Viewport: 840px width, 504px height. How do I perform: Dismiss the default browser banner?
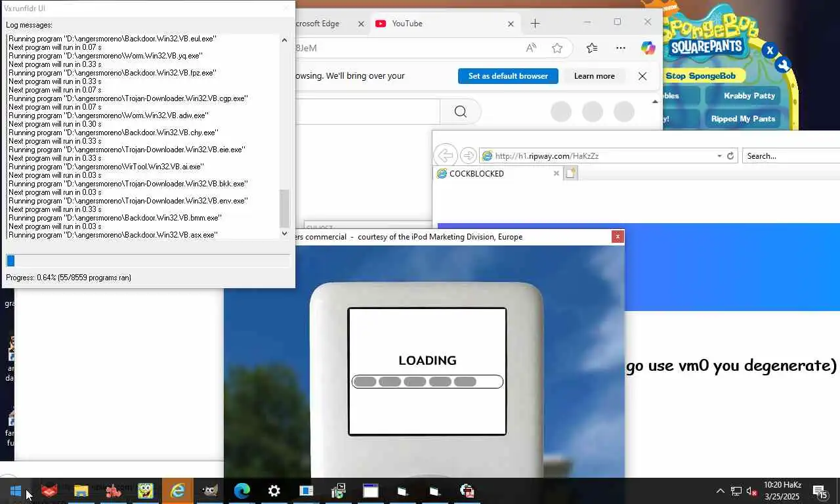(642, 76)
